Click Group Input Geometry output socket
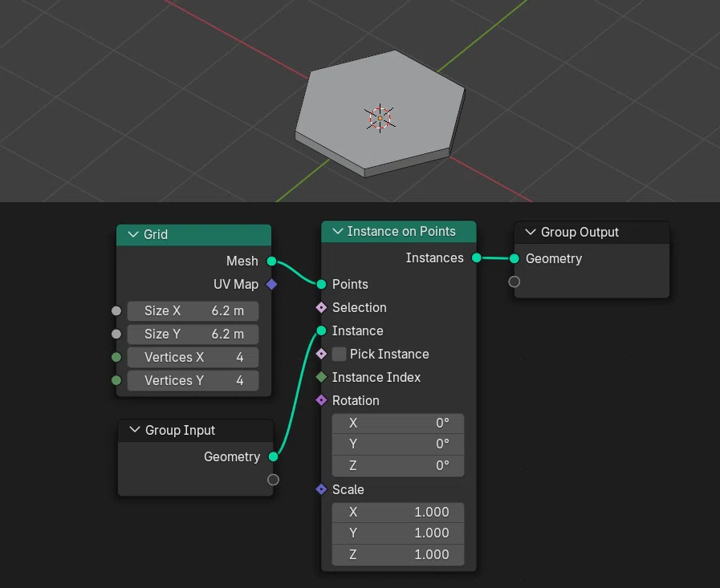Image resolution: width=720 pixels, height=588 pixels. (x=273, y=456)
